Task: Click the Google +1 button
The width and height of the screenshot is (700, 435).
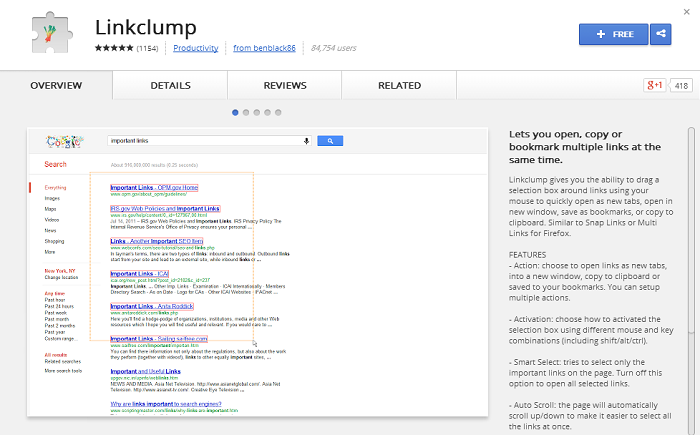Action: (654, 85)
